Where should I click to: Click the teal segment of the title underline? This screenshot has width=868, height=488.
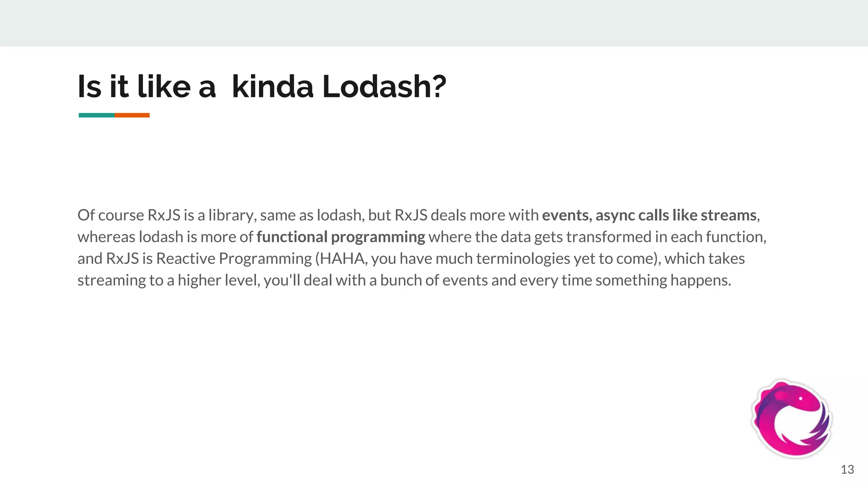[96, 115]
